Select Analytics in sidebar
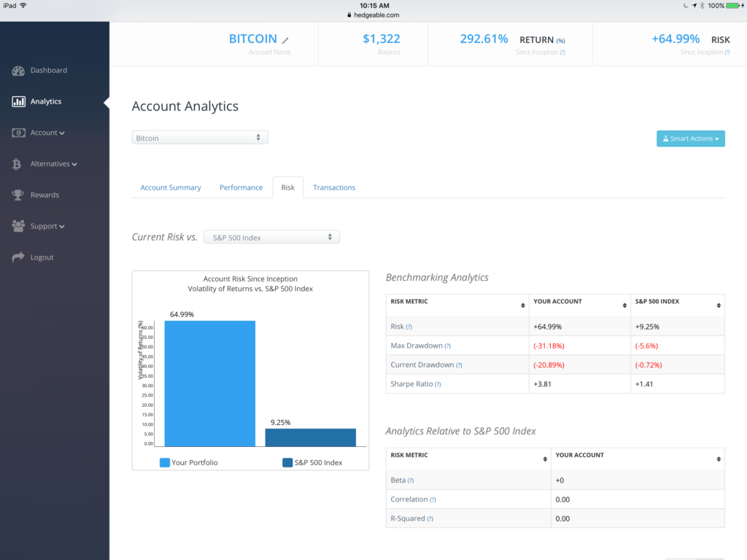Viewport: 747px width, 560px height. coord(46,101)
